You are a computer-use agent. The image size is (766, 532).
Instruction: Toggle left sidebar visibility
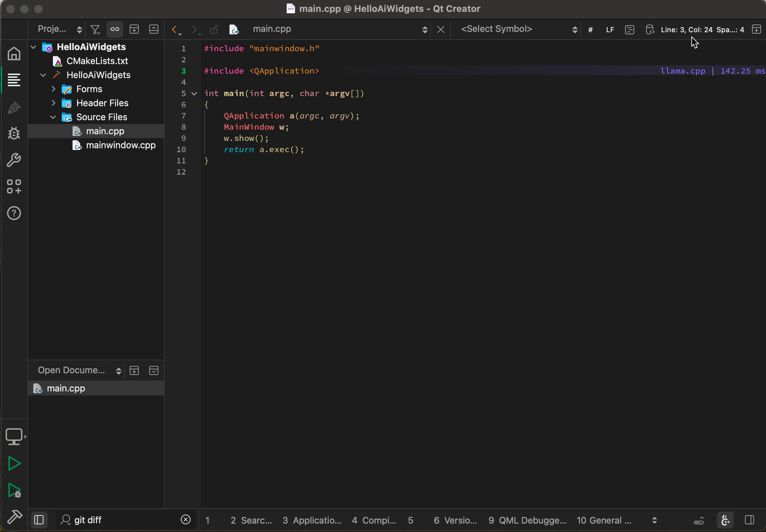[39, 520]
